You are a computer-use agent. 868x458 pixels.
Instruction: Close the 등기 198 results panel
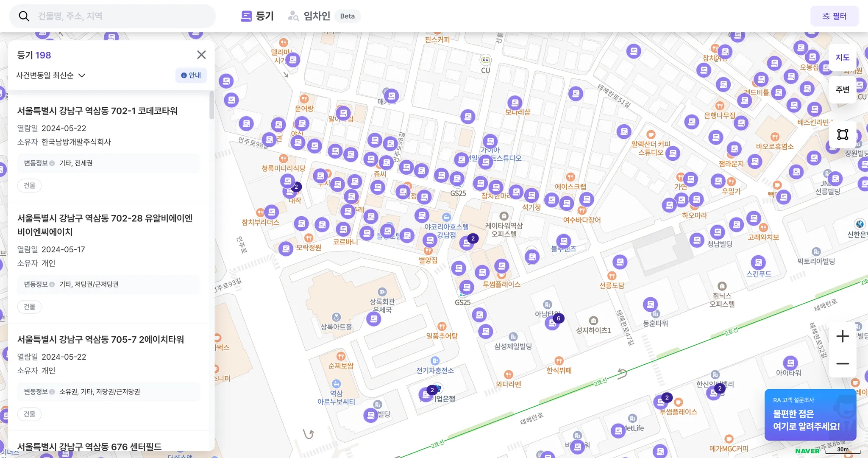(201, 55)
